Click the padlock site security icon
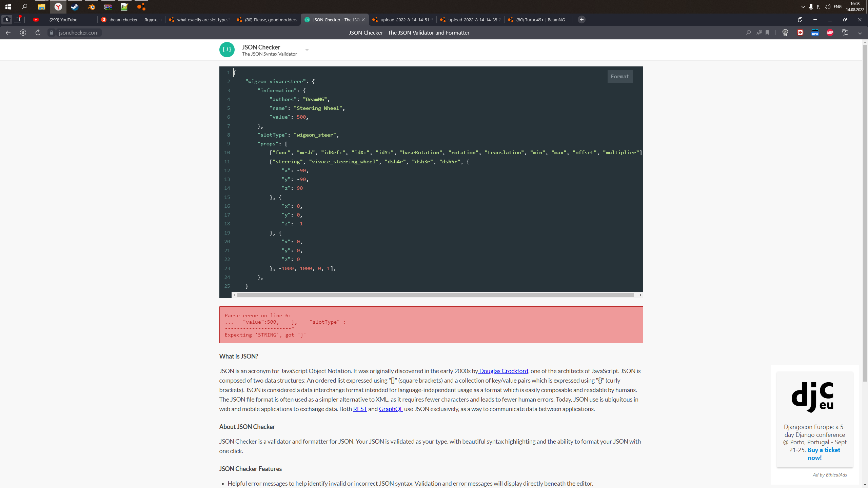 [52, 33]
